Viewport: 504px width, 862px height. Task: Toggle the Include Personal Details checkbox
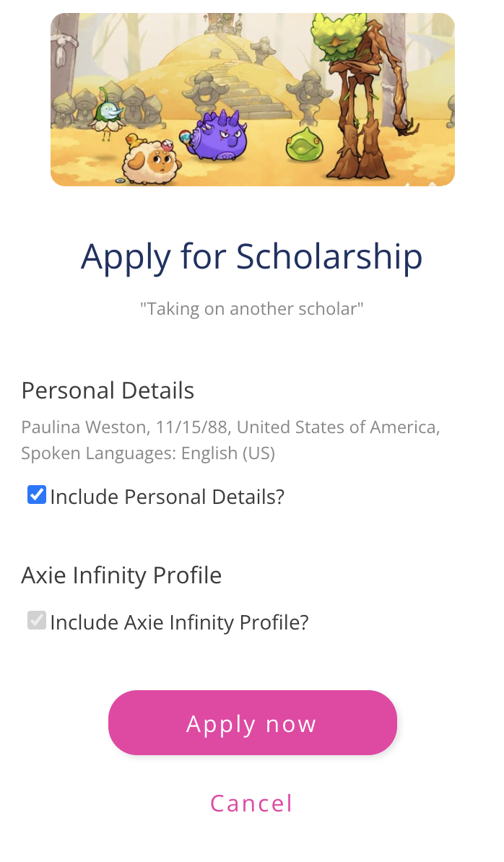37,495
